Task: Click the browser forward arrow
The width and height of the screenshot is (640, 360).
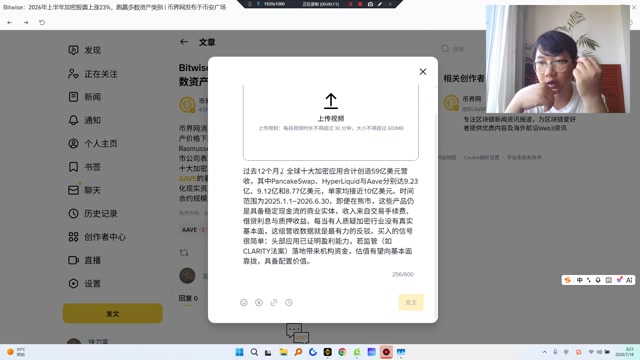Action: [26, 22]
